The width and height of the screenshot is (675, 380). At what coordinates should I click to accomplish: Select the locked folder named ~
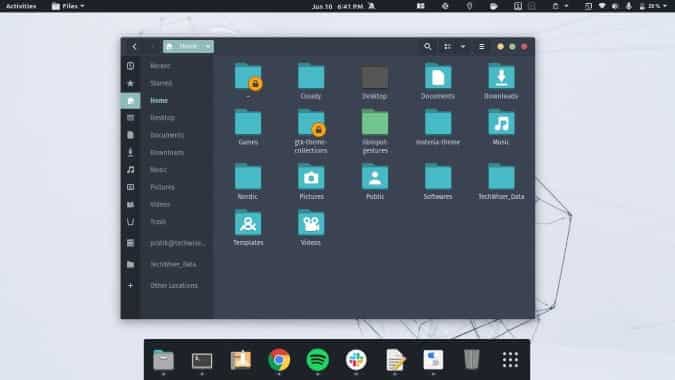coord(248,77)
